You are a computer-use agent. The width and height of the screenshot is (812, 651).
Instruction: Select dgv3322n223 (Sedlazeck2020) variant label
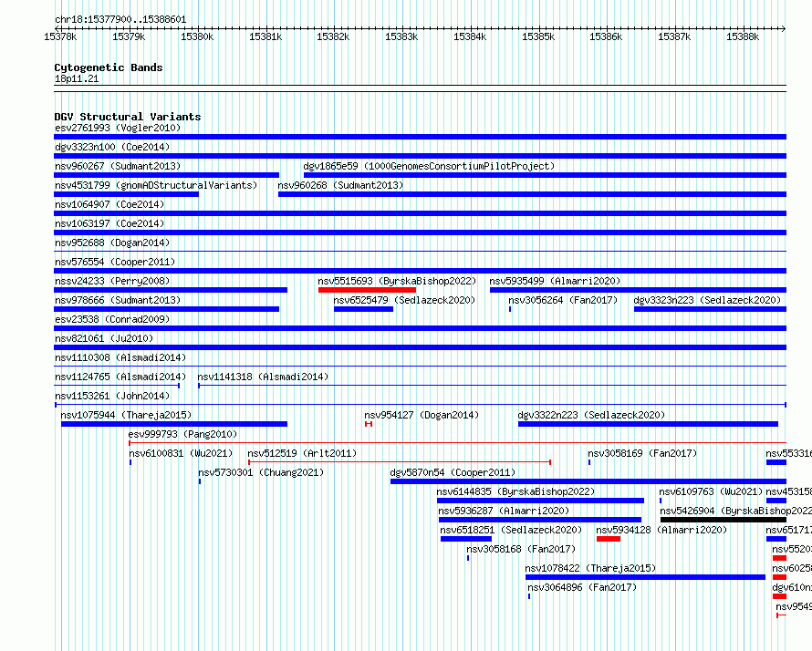coord(591,415)
